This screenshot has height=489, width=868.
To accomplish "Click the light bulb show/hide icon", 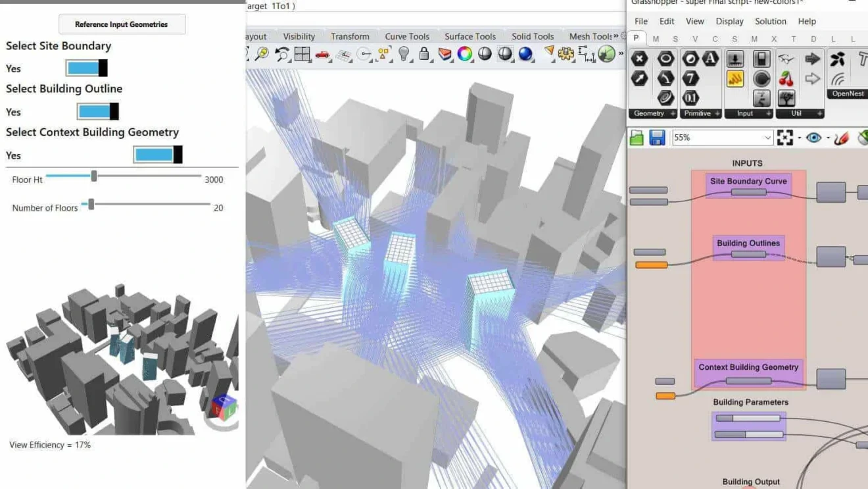I will pos(404,54).
